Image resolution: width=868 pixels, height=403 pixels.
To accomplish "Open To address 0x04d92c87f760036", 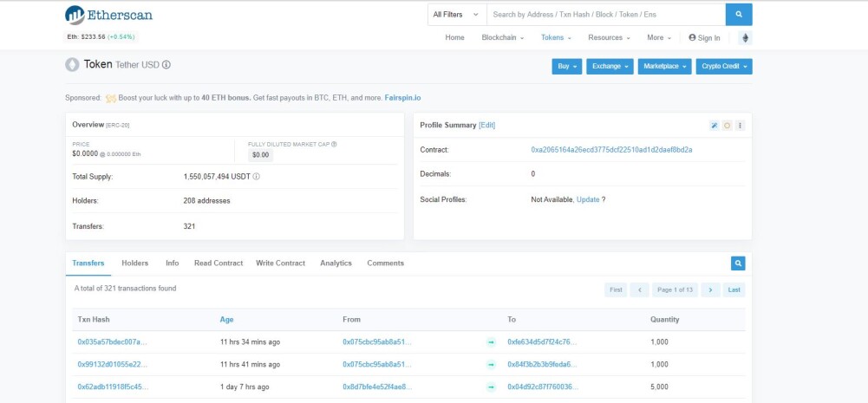I will (543, 387).
